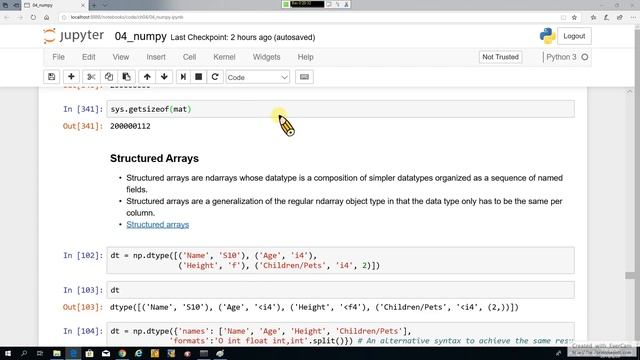Insert cell below with plus icon
The image size is (640, 360).
(71, 77)
